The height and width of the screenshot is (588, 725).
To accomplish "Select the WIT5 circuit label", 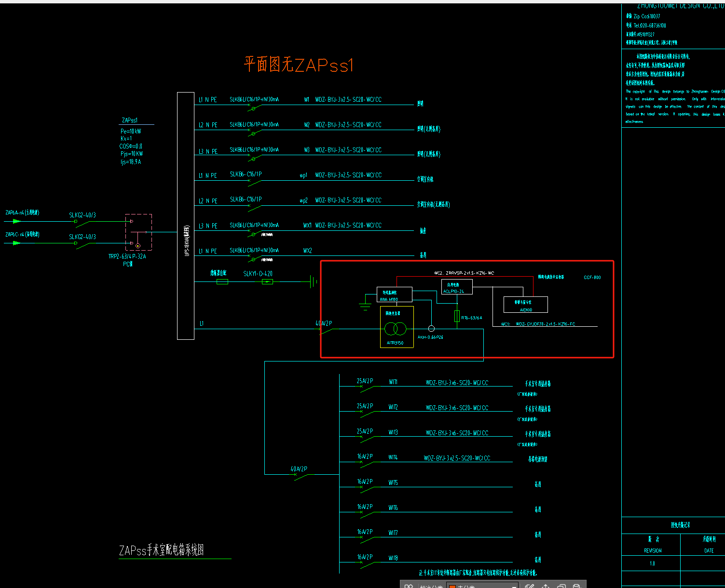I will coord(393,482).
